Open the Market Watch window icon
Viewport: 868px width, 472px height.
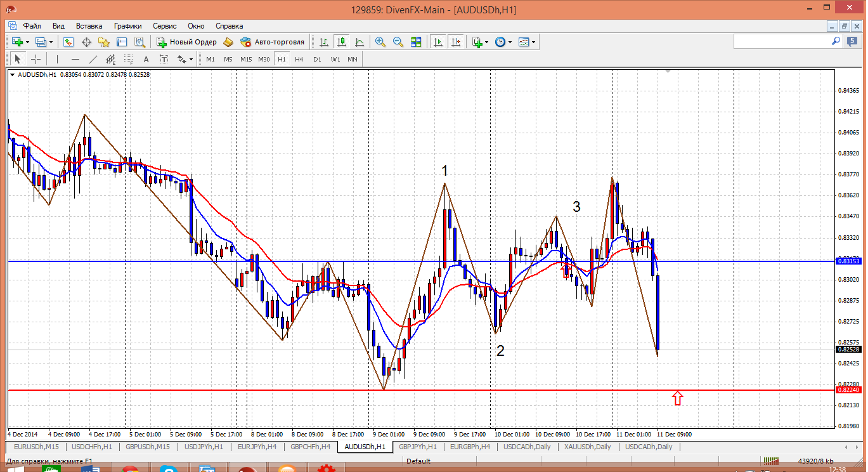68,42
